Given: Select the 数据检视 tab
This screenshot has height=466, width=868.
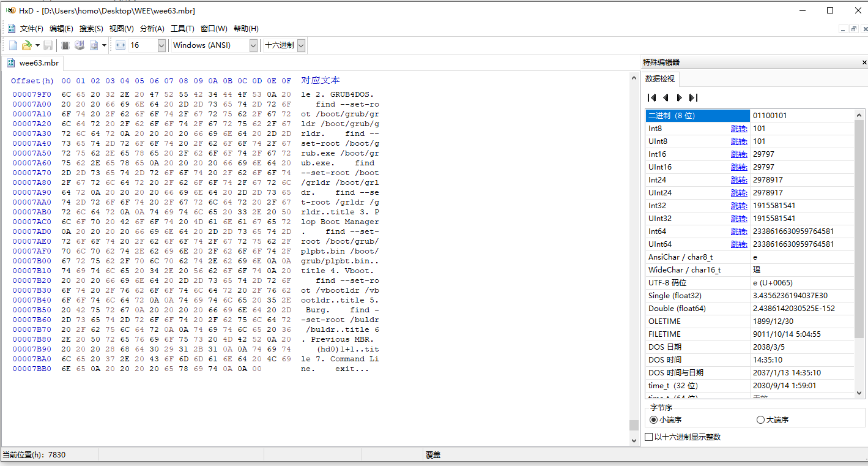Looking at the screenshot, I should point(660,79).
